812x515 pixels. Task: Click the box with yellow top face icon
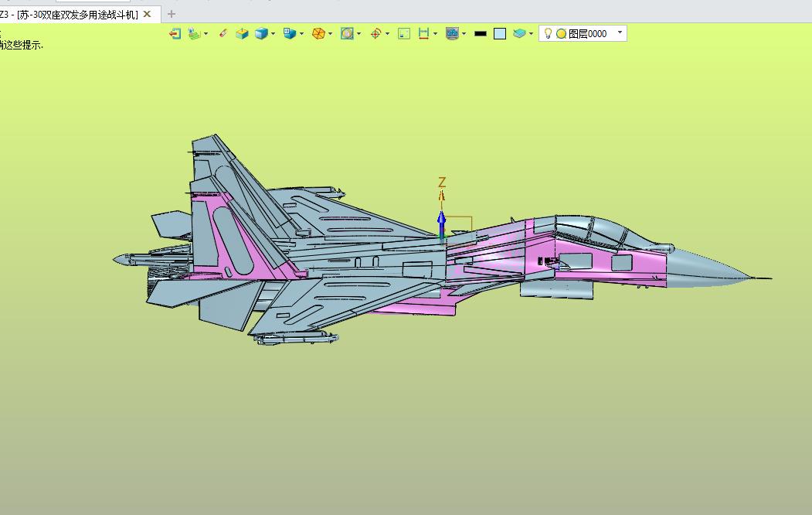point(242,34)
